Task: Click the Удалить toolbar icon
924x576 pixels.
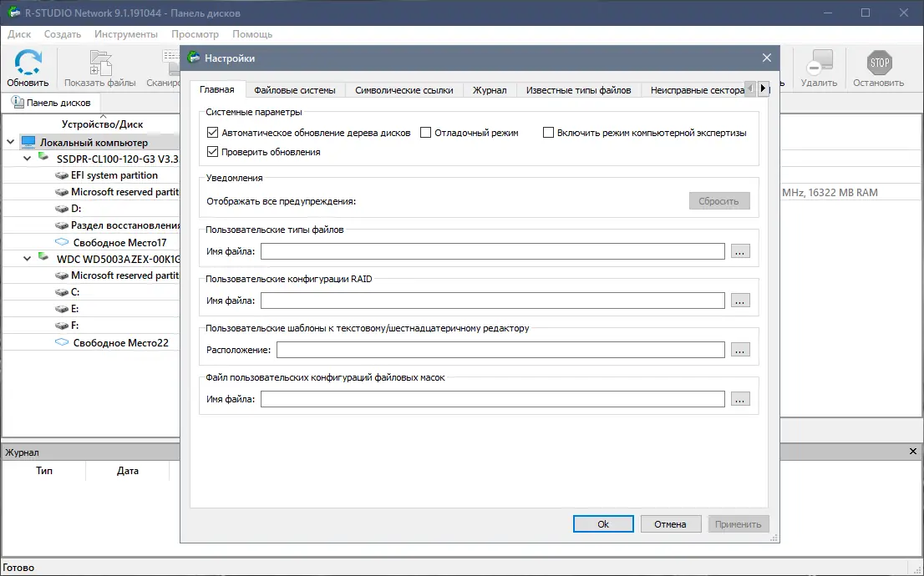Action: point(819,63)
